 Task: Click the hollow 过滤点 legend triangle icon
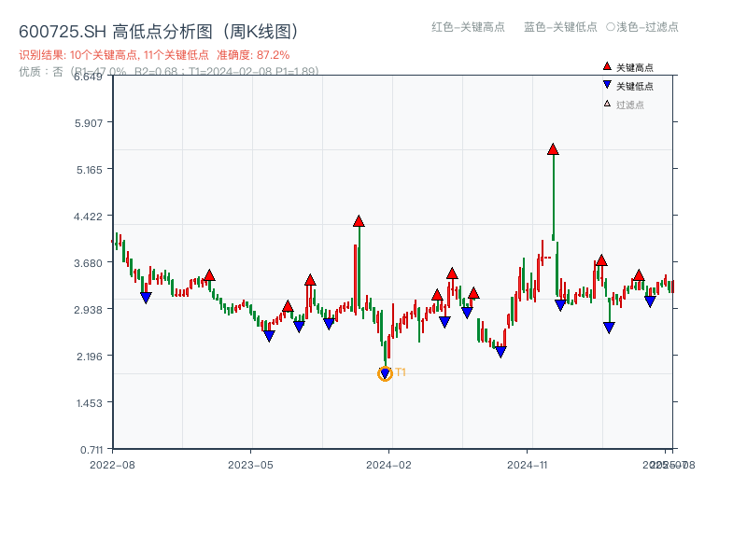(x=607, y=104)
